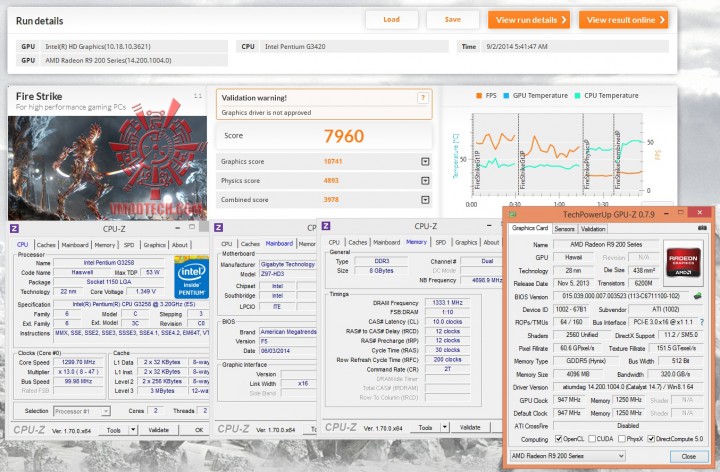Open the Processor #1 selection dropdown in CPU-Z

[x=82, y=411]
